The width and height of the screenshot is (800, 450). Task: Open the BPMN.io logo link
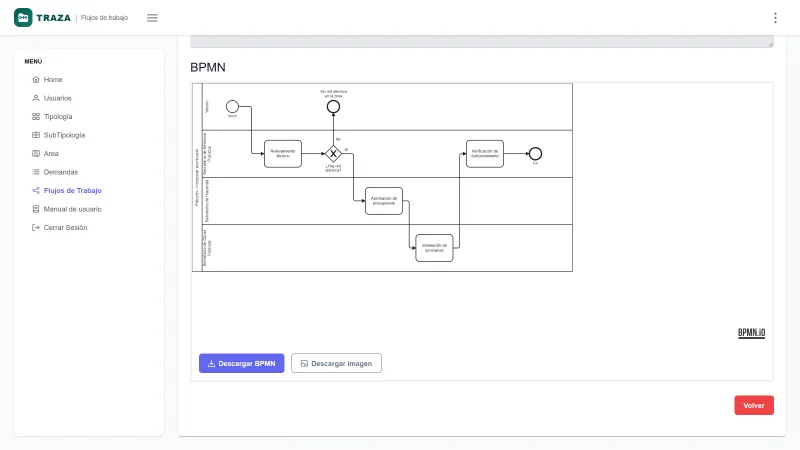[x=752, y=333]
